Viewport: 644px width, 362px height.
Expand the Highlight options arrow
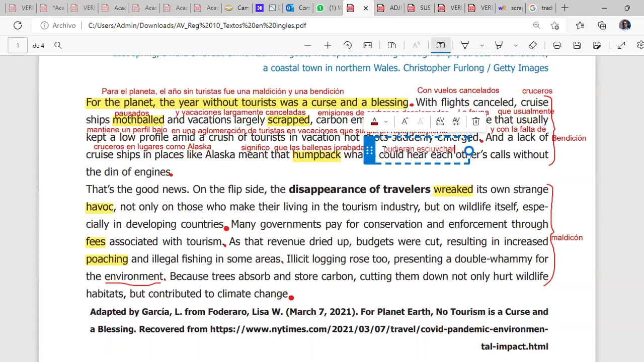point(515,45)
